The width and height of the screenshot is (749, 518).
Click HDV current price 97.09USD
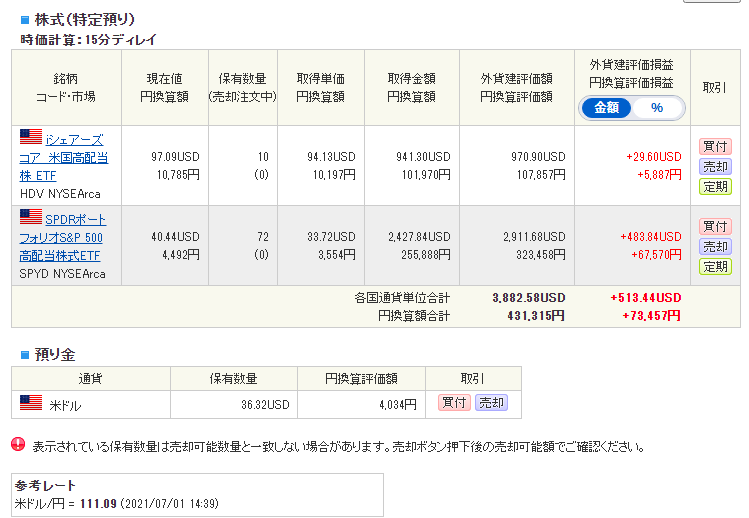click(x=175, y=157)
